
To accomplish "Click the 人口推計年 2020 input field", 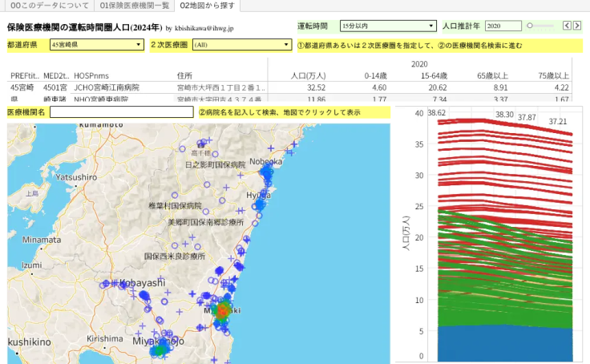I will pos(503,26).
